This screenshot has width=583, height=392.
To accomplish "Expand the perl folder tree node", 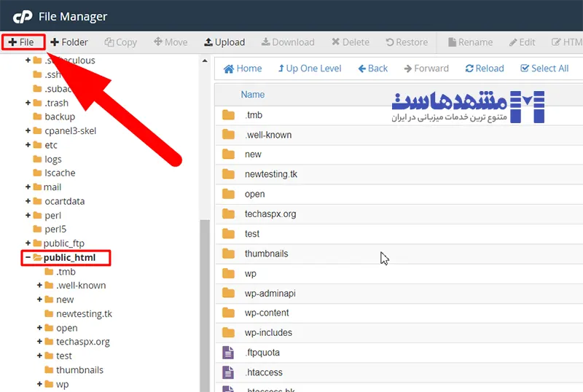I will pos(28,215).
